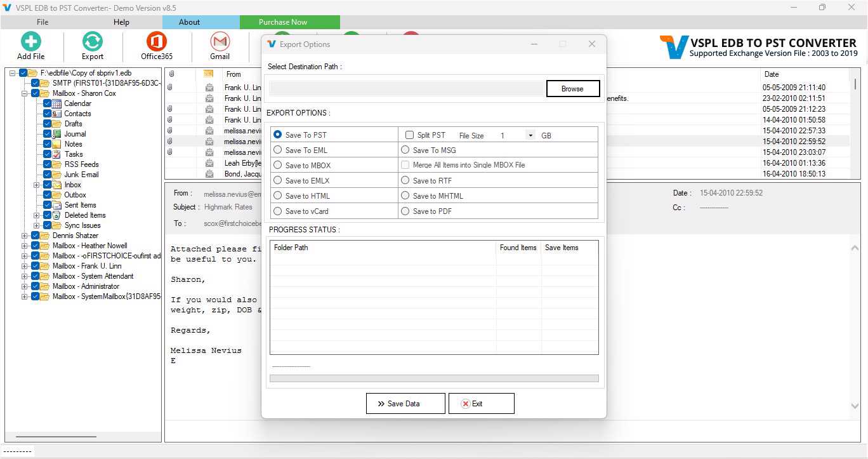Screen dimensions: 868x459
Task: Select the Save To MSG option
Action: (405, 150)
